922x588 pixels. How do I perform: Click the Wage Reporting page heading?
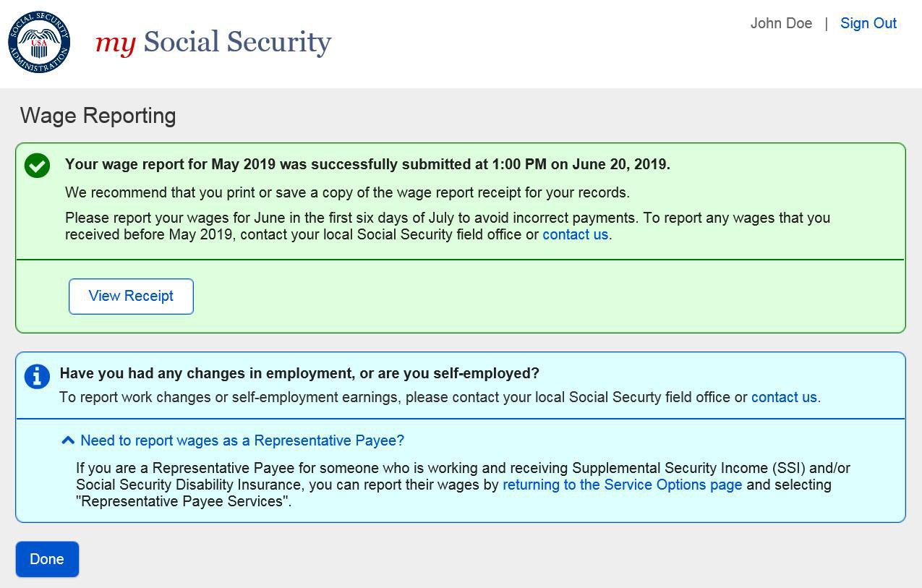[x=98, y=116]
